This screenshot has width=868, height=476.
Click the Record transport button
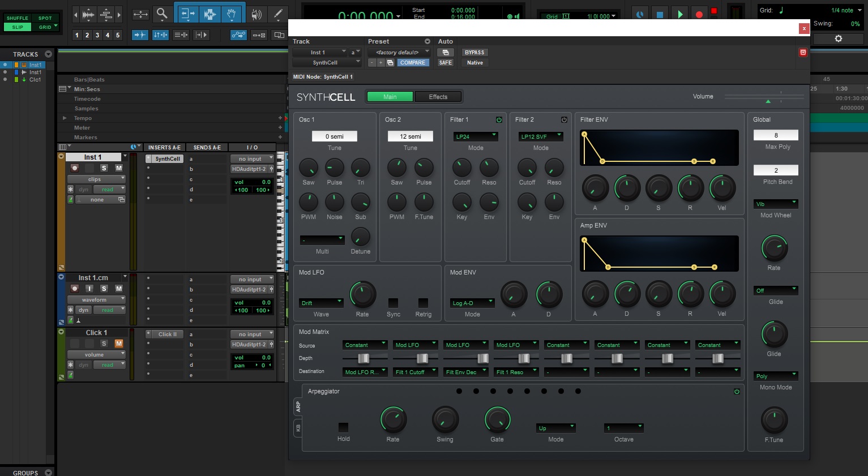click(699, 14)
